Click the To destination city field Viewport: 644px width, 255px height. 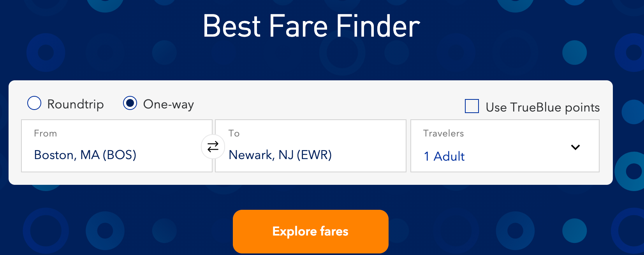(x=311, y=146)
